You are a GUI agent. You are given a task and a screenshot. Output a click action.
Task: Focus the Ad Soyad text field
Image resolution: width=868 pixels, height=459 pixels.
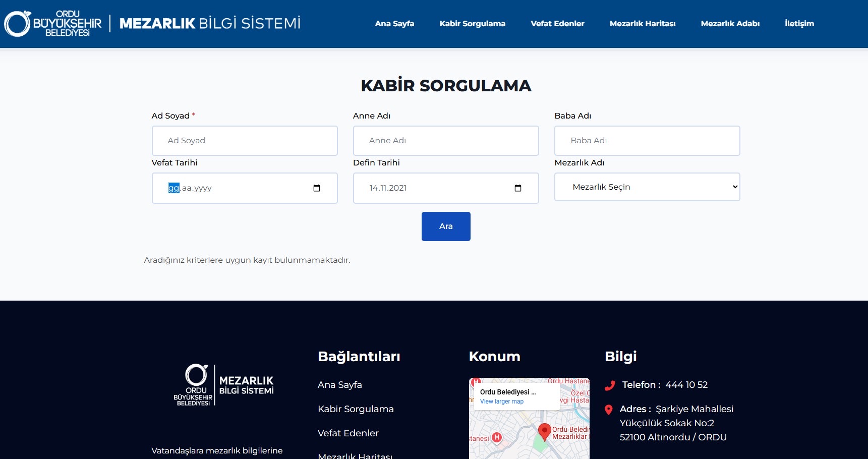(x=245, y=141)
